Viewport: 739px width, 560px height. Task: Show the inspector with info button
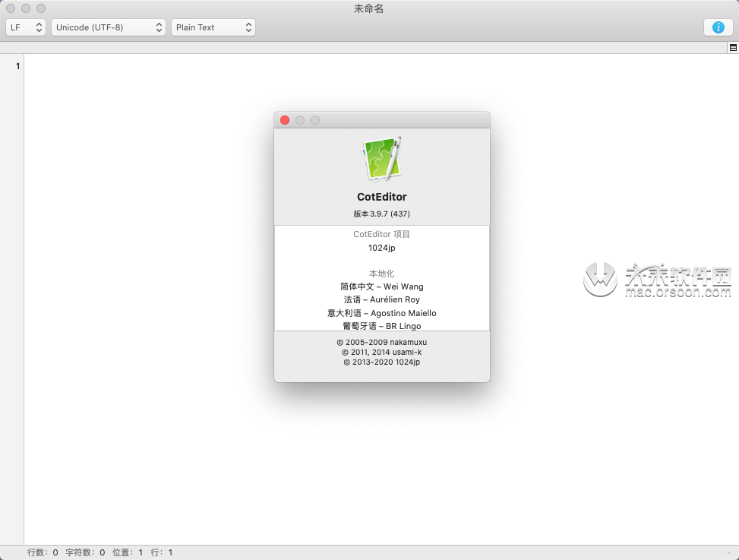click(718, 27)
